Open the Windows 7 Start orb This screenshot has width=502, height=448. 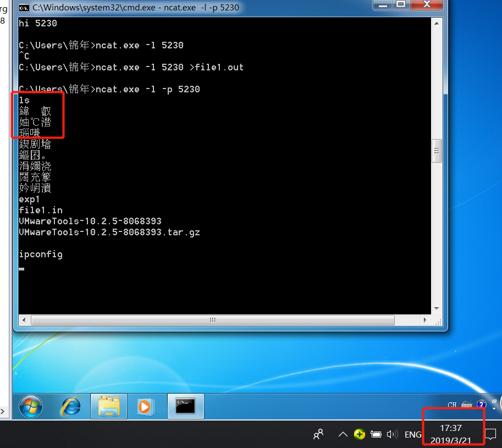click(x=31, y=406)
